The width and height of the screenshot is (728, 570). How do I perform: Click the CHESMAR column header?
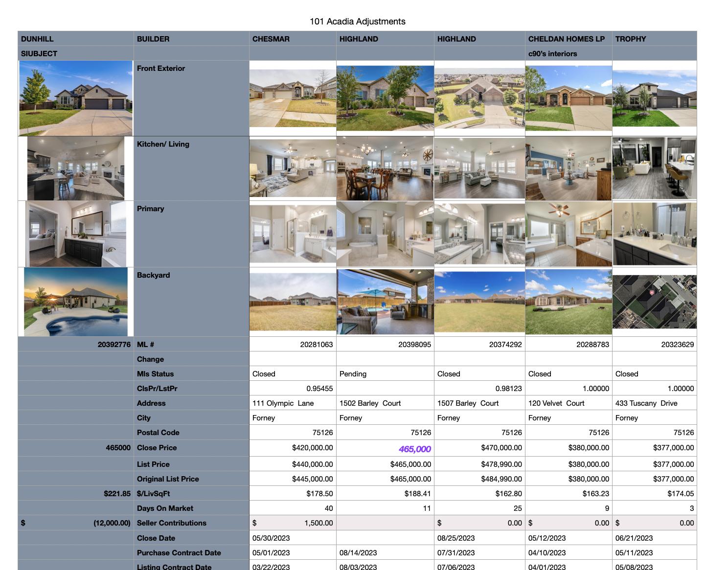293,39
